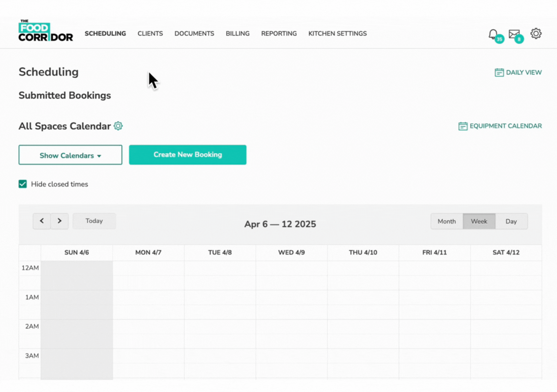The width and height of the screenshot is (557, 392).
Task: Open the Kitchen Settings menu
Action: 337,33
